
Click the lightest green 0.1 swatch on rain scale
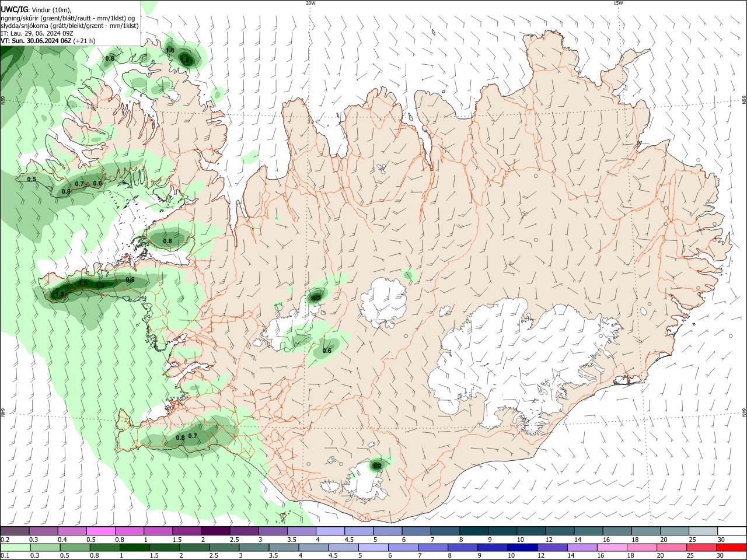point(15,547)
